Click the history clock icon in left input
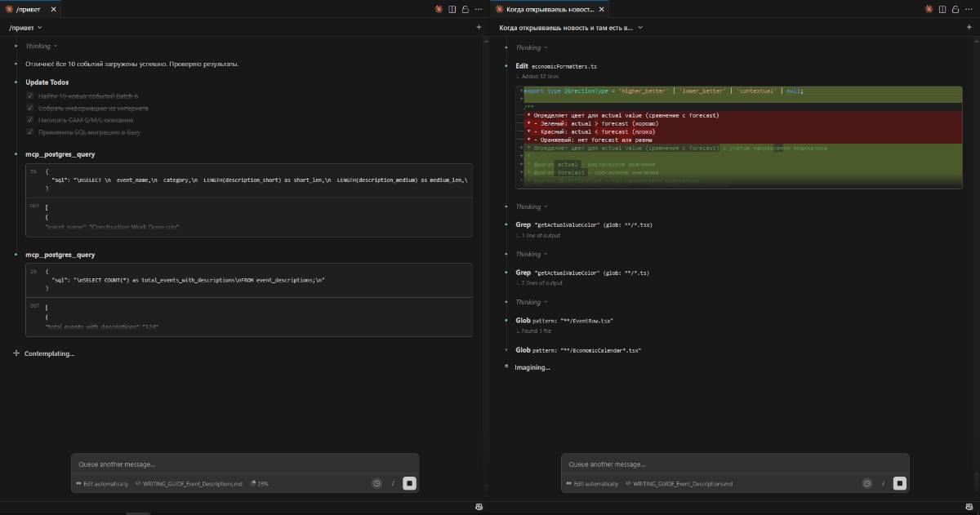This screenshot has width=980, height=515. point(376,483)
